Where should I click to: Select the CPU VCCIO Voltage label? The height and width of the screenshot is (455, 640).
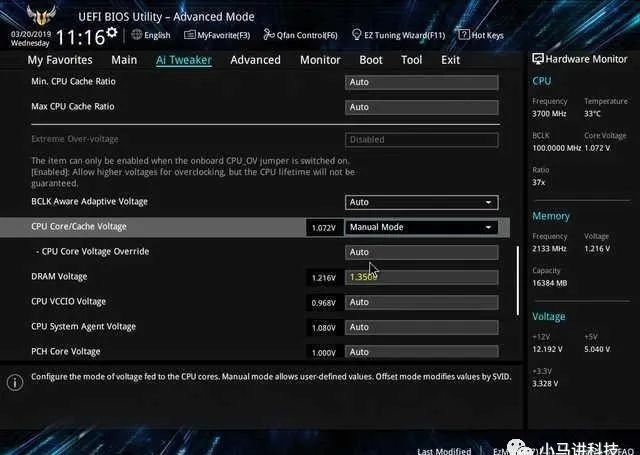69,302
